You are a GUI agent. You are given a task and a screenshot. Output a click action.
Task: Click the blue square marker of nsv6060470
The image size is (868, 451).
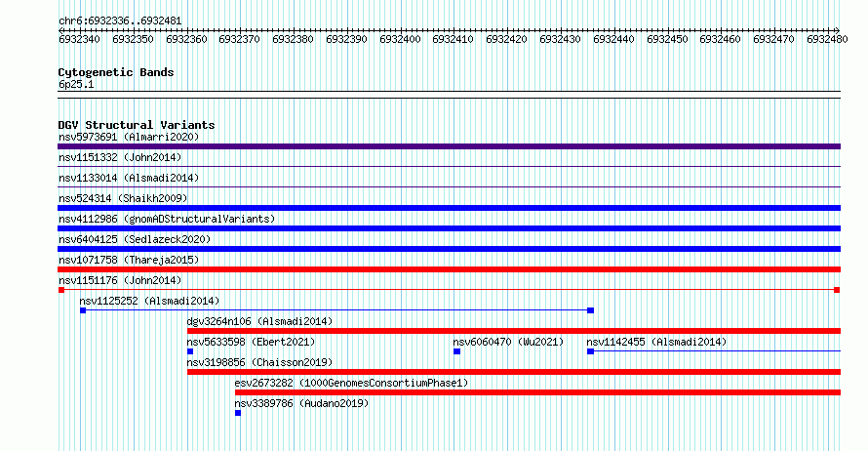(456, 351)
